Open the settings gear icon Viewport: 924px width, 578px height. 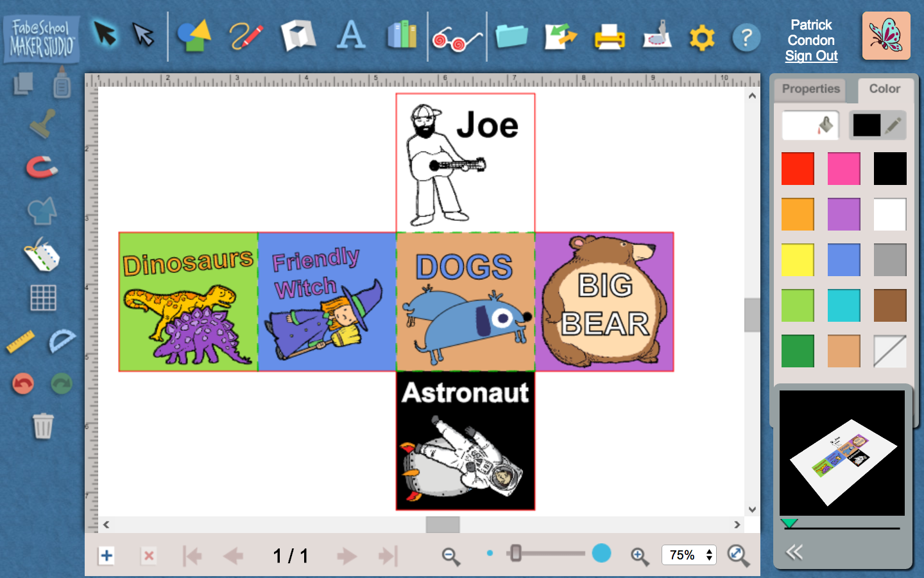point(702,38)
